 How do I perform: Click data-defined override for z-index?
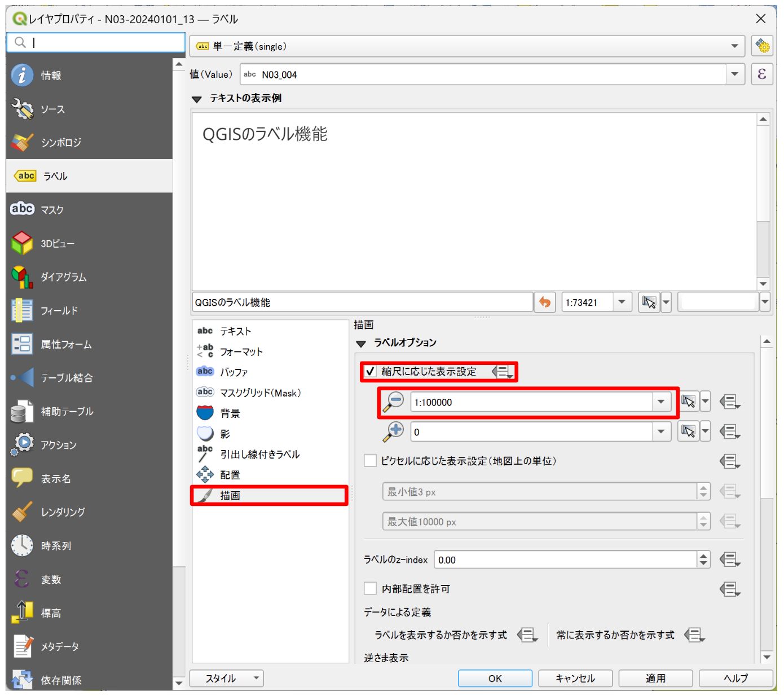730,560
